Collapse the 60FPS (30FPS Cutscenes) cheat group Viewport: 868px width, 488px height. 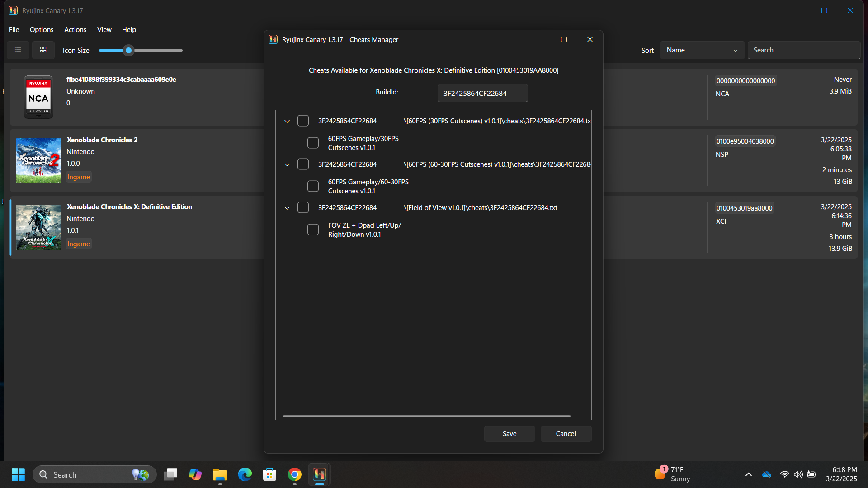[287, 121]
